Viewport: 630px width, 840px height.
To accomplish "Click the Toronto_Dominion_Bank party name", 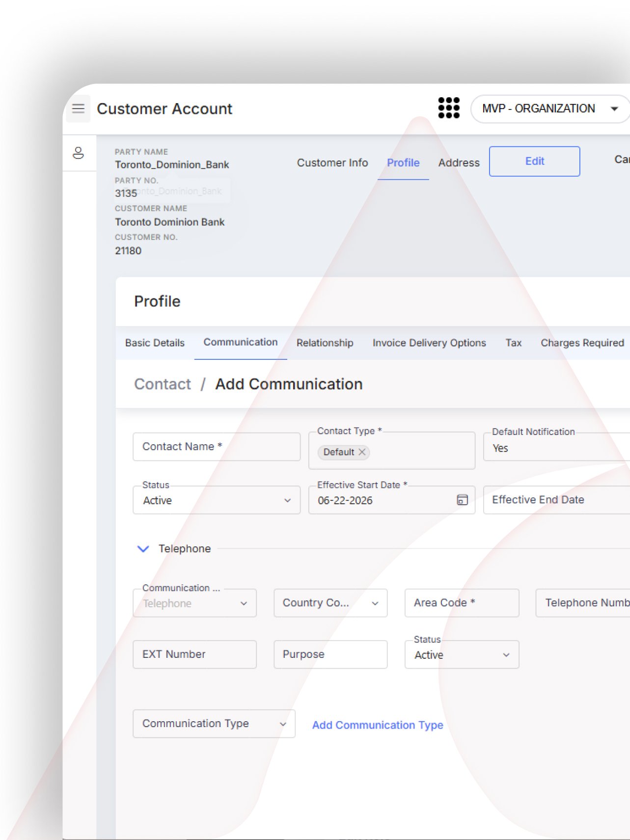I will [172, 164].
